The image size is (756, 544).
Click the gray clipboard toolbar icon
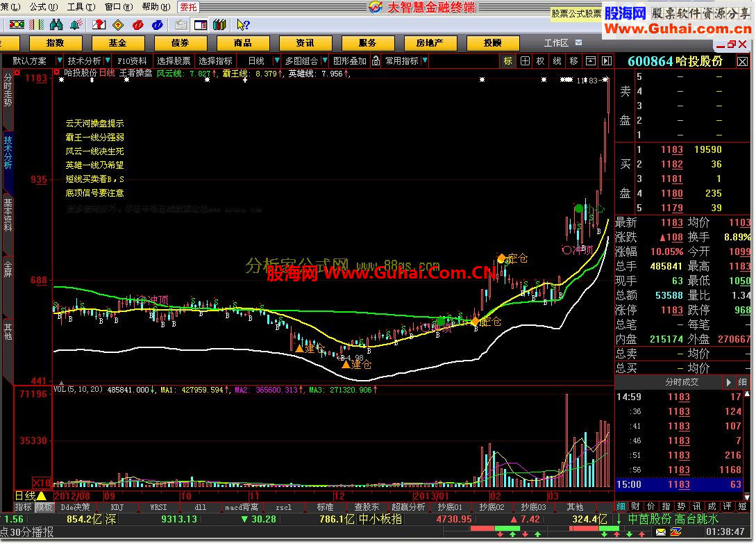click(180, 24)
